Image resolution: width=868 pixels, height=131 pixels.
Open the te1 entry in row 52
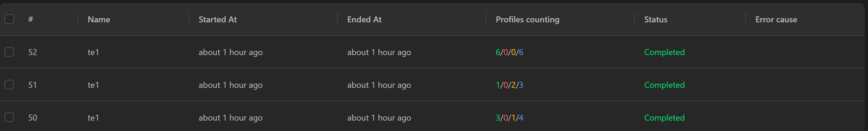93,52
